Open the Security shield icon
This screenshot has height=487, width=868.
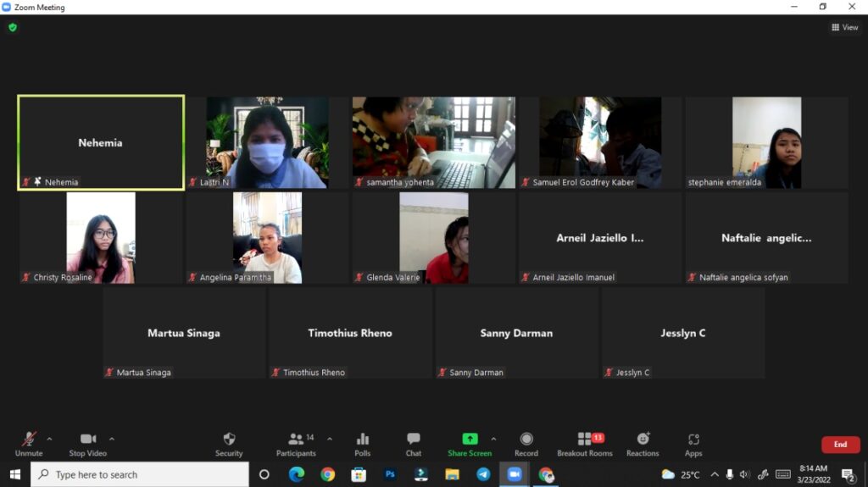[x=229, y=440]
